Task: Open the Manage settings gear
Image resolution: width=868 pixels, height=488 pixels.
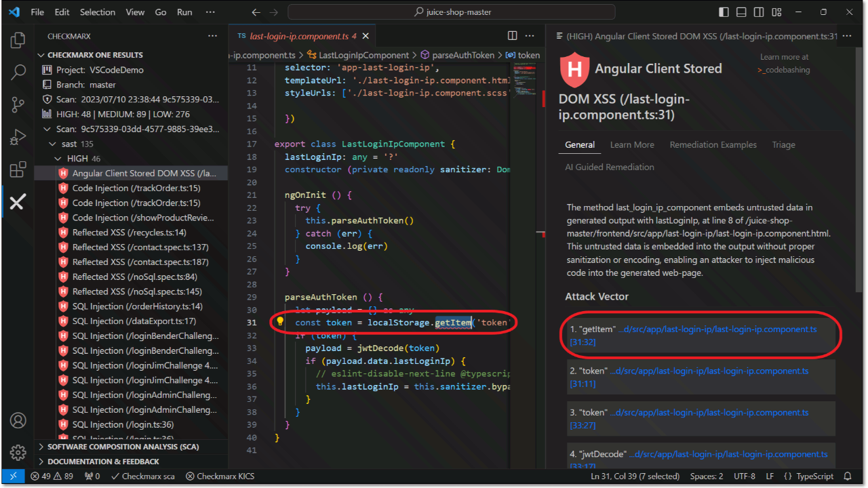Action: (x=18, y=452)
